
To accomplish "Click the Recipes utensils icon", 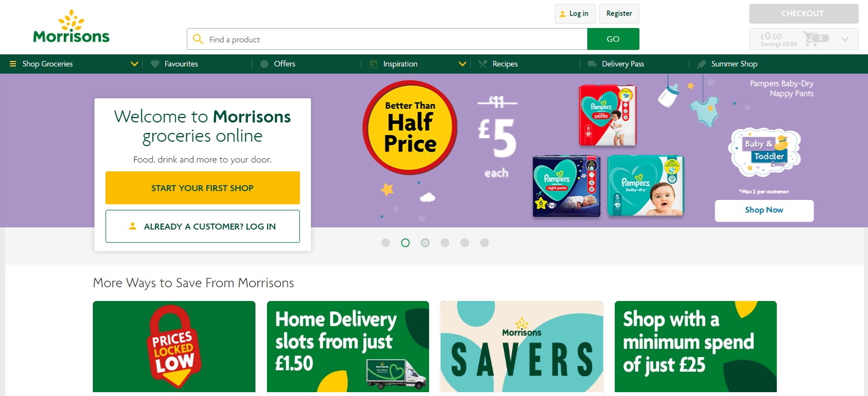I will [483, 64].
